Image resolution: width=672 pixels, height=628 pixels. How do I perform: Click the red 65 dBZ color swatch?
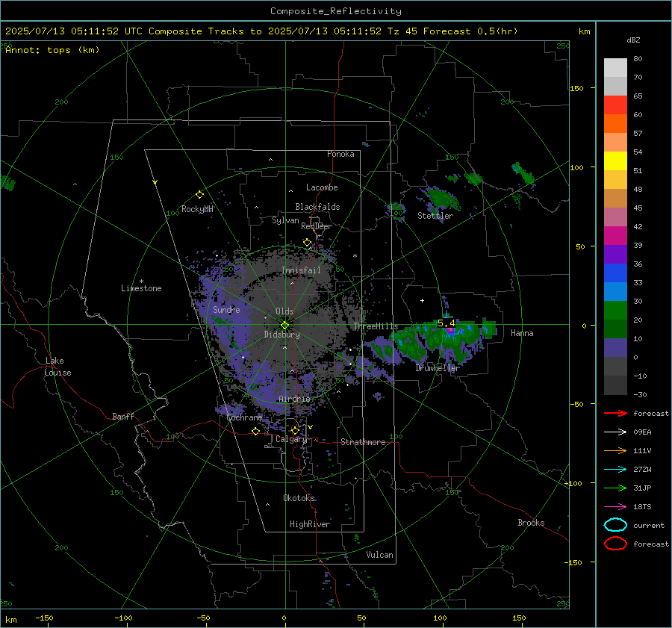[x=615, y=105]
